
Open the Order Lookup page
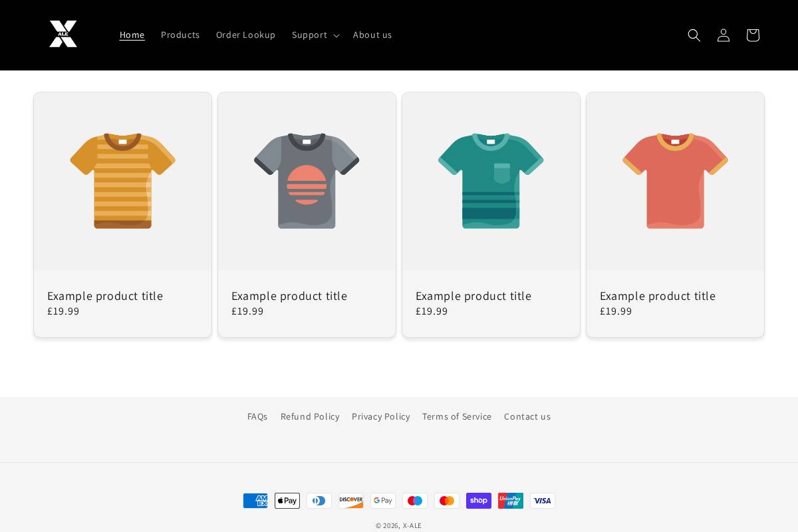[245, 35]
